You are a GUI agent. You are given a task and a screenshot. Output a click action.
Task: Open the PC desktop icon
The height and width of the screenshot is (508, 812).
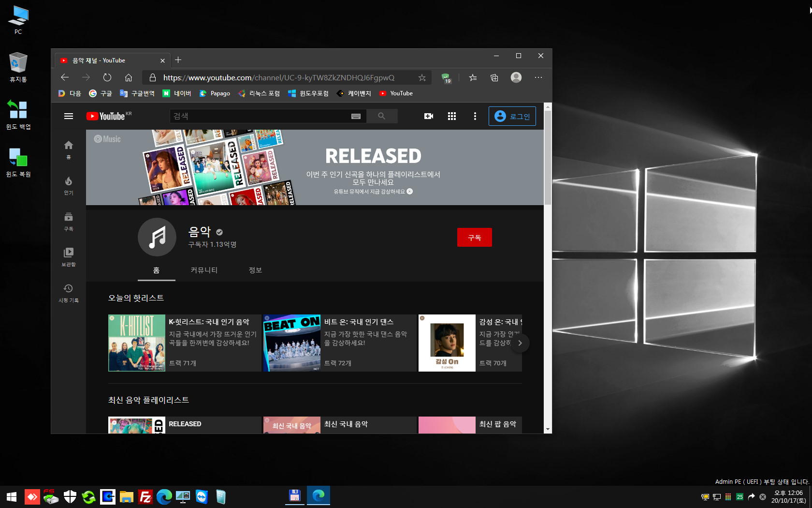tap(18, 20)
